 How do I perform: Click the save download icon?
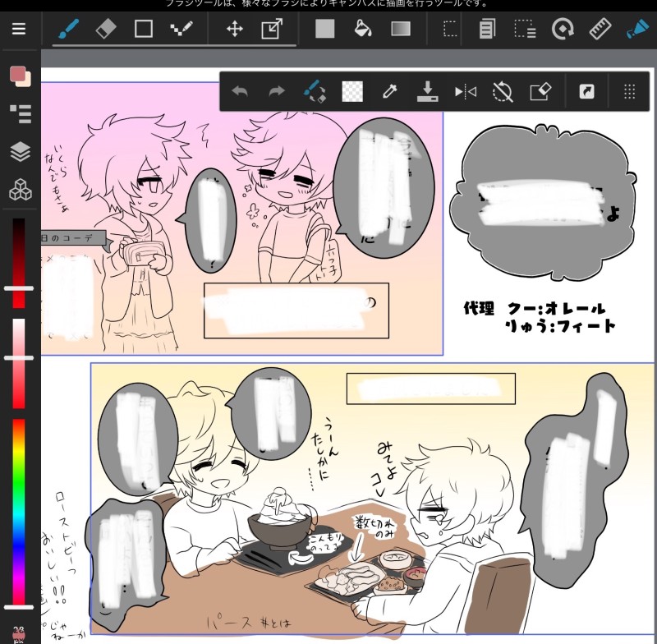(427, 91)
